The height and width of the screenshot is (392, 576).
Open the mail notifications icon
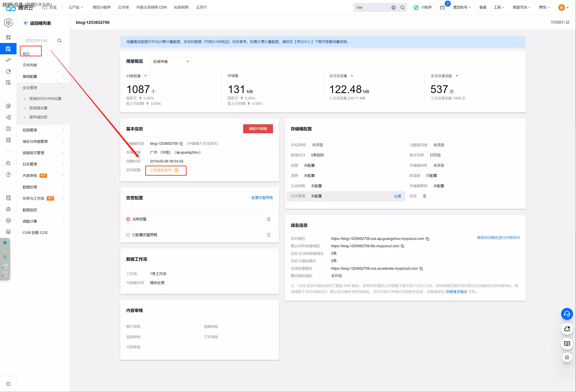point(442,7)
